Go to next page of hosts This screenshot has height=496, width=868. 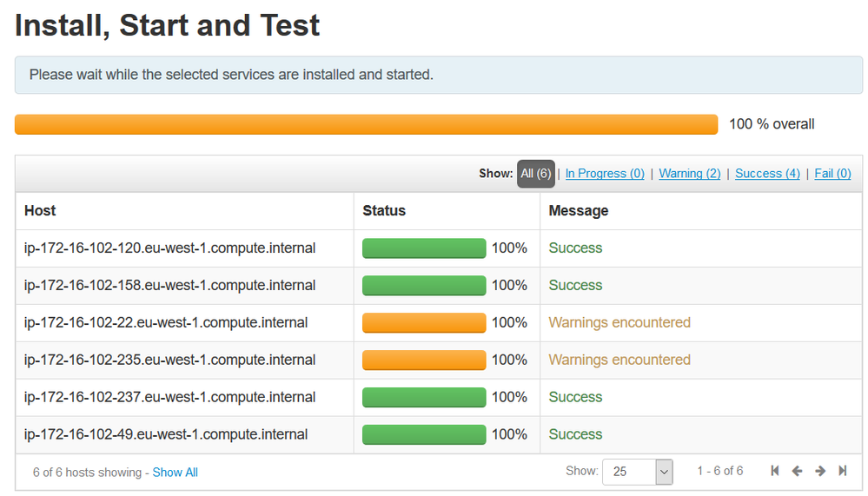tap(819, 471)
